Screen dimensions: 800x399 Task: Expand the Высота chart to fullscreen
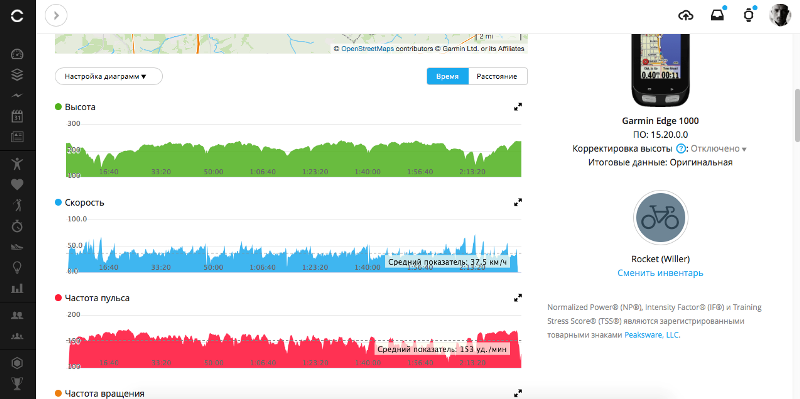click(x=518, y=107)
